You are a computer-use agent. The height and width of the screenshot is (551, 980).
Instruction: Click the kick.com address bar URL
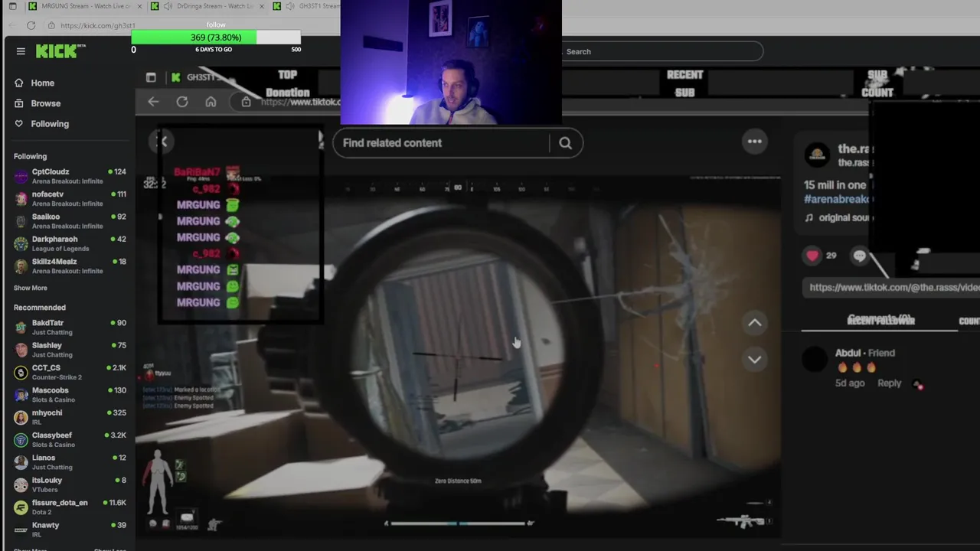[x=97, y=25]
